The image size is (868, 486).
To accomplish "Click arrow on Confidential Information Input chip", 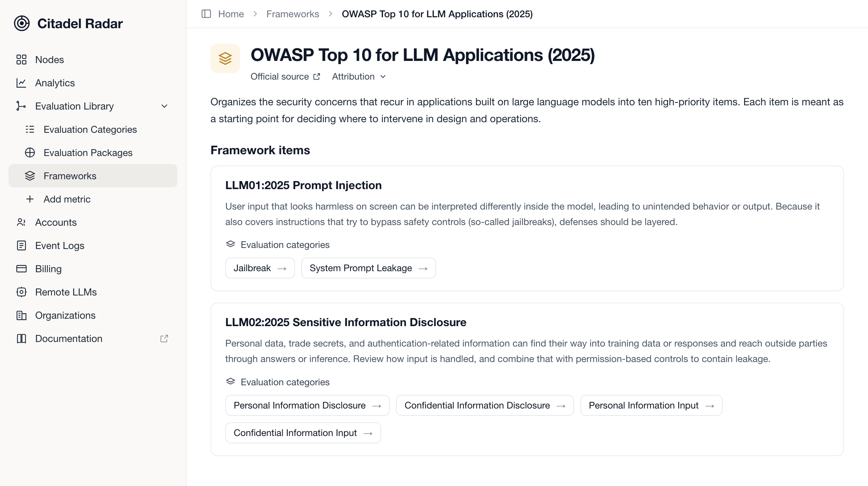I will tap(368, 433).
